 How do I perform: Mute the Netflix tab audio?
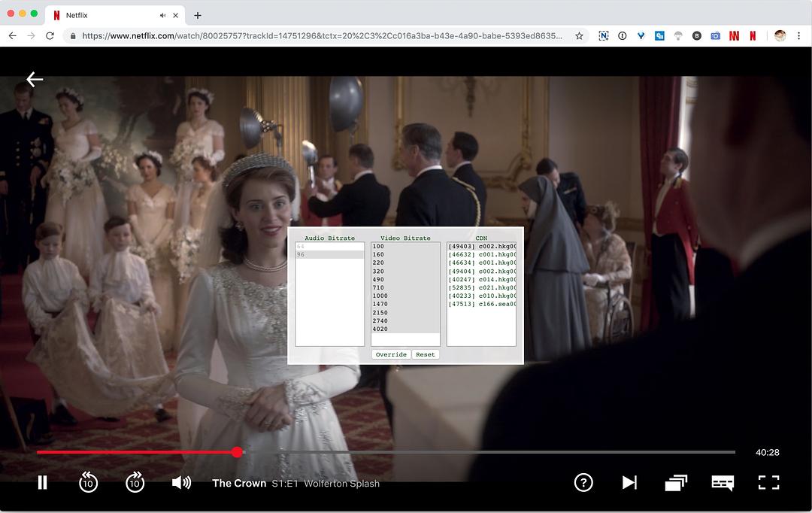pyautogui.click(x=162, y=16)
